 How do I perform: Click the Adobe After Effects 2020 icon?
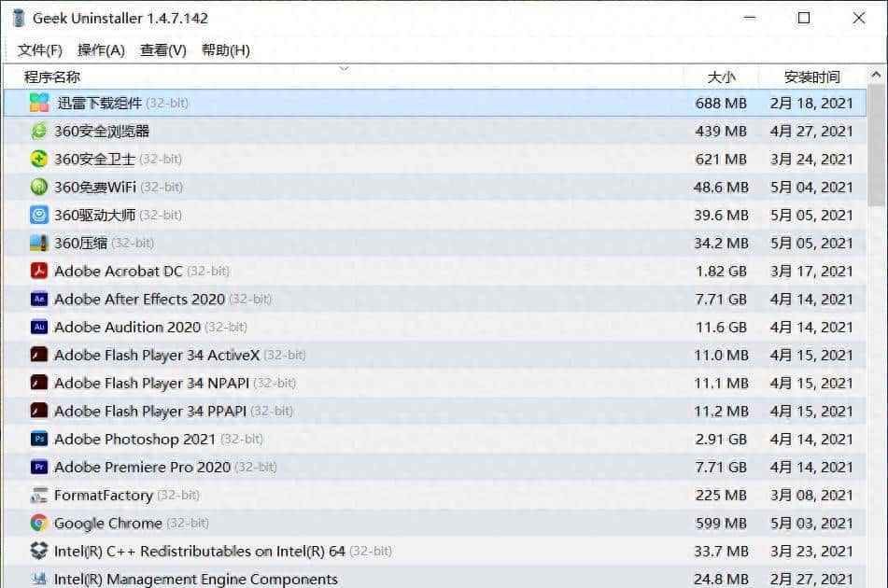coord(39,299)
